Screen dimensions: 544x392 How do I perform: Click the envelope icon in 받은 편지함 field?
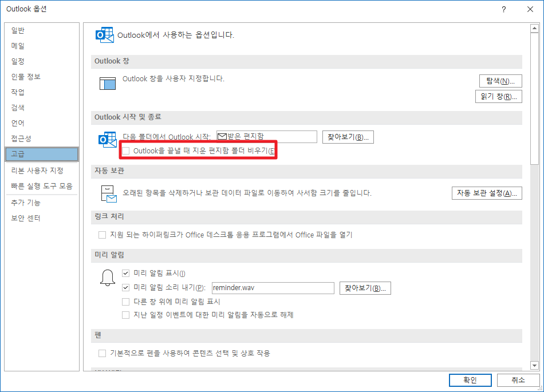[222, 137]
